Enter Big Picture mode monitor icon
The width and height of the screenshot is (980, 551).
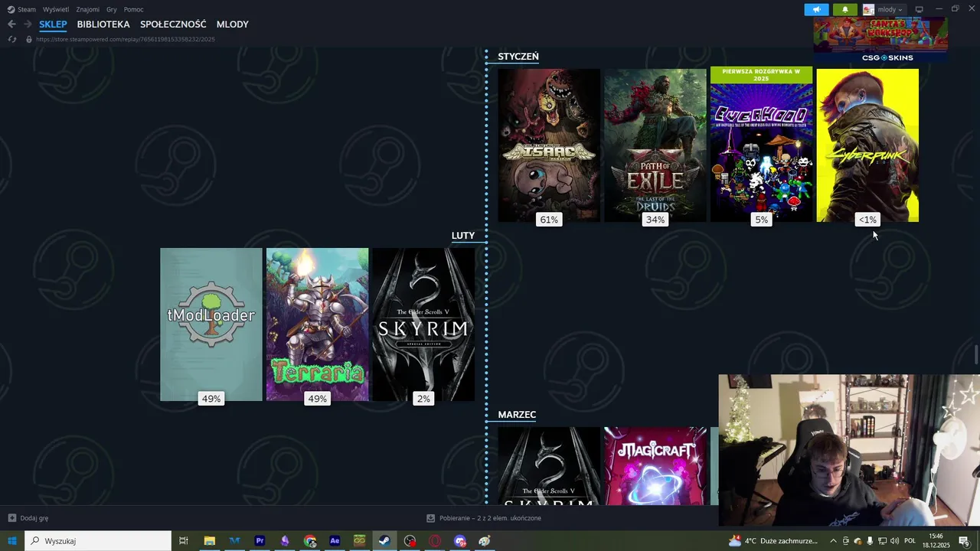[x=920, y=9]
